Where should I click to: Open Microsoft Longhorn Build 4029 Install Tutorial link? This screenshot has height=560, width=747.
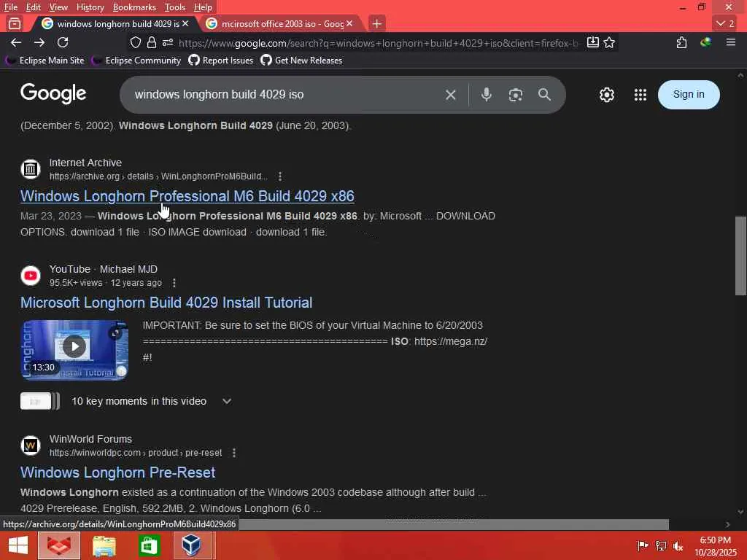pos(166,303)
